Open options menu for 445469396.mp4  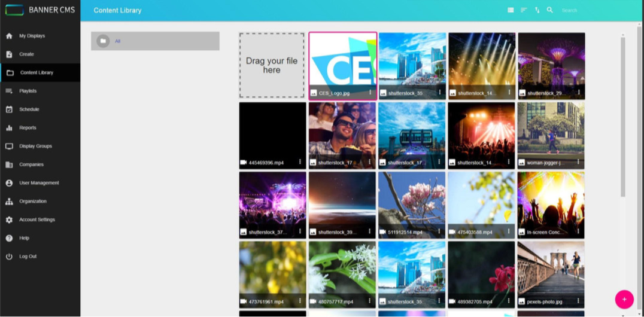pyautogui.click(x=300, y=161)
